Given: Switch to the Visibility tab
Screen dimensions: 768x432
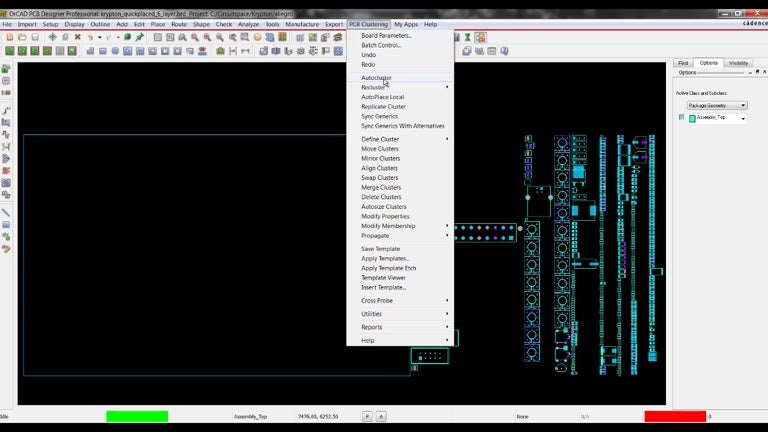Looking at the screenshot, I should 739,63.
